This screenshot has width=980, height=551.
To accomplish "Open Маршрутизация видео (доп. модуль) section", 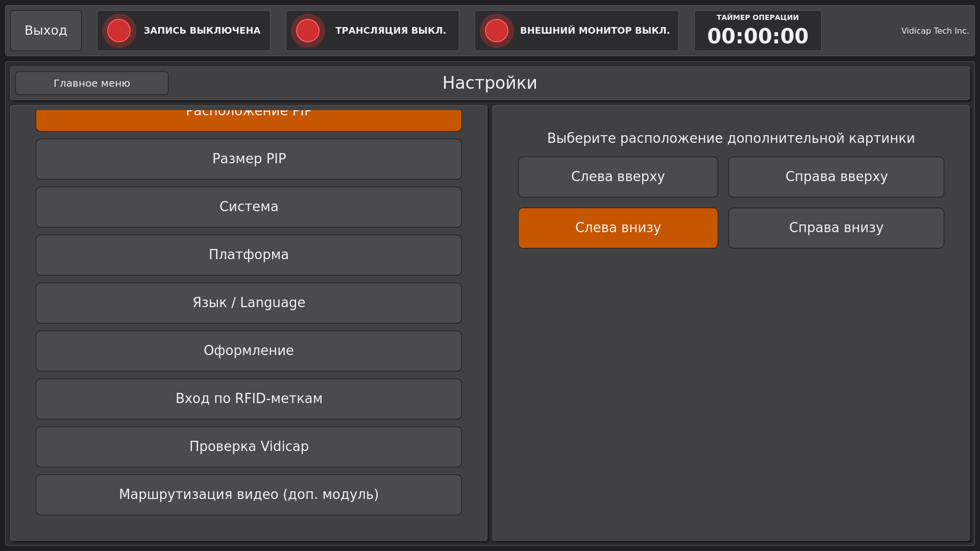I will pyautogui.click(x=249, y=495).
